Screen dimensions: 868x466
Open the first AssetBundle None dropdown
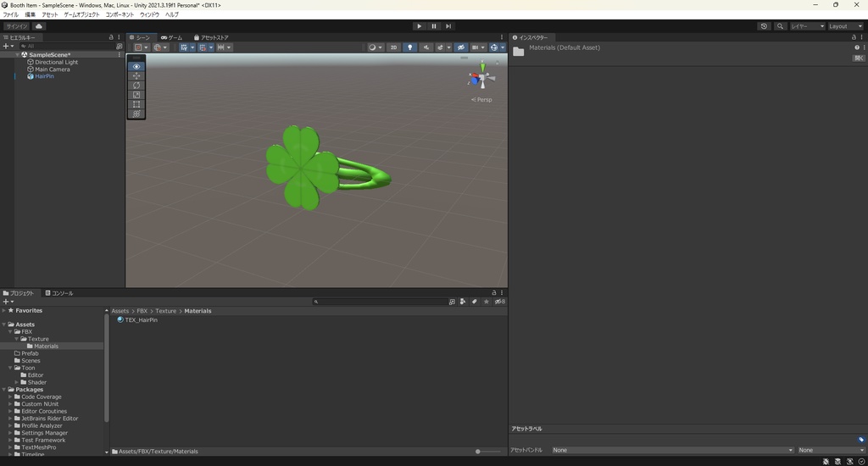click(x=672, y=450)
